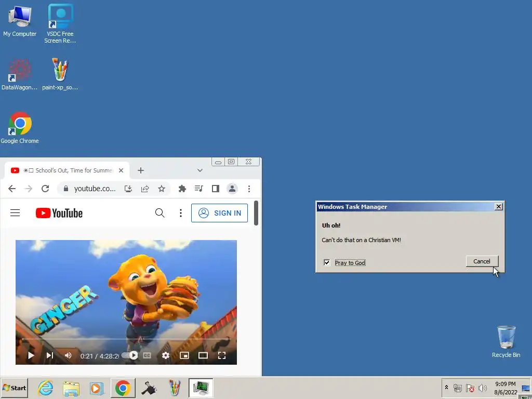
Task: Reload the YouTube page
Action: (x=45, y=189)
